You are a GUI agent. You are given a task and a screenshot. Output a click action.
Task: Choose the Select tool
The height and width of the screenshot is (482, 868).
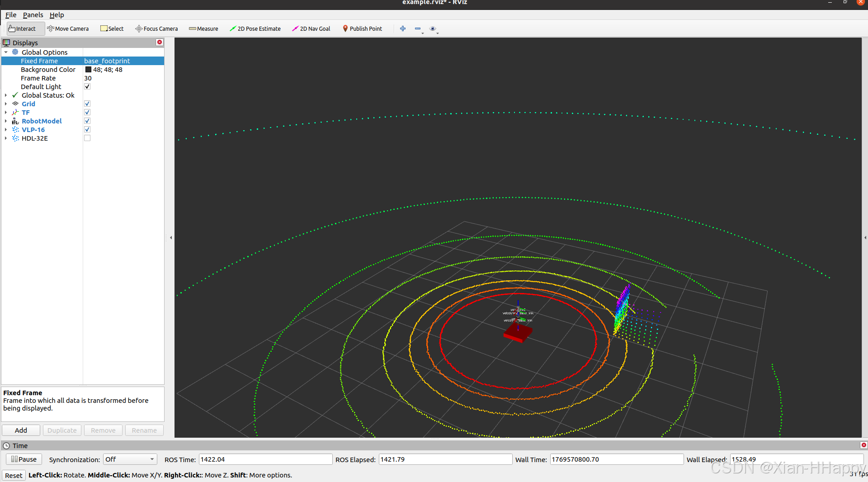[x=112, y=28]
